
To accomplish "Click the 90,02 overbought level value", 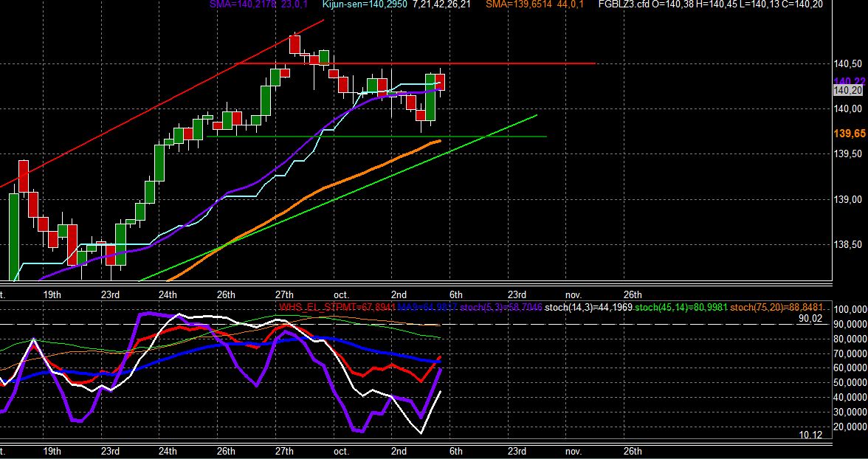I will click(x=811, y=319).
